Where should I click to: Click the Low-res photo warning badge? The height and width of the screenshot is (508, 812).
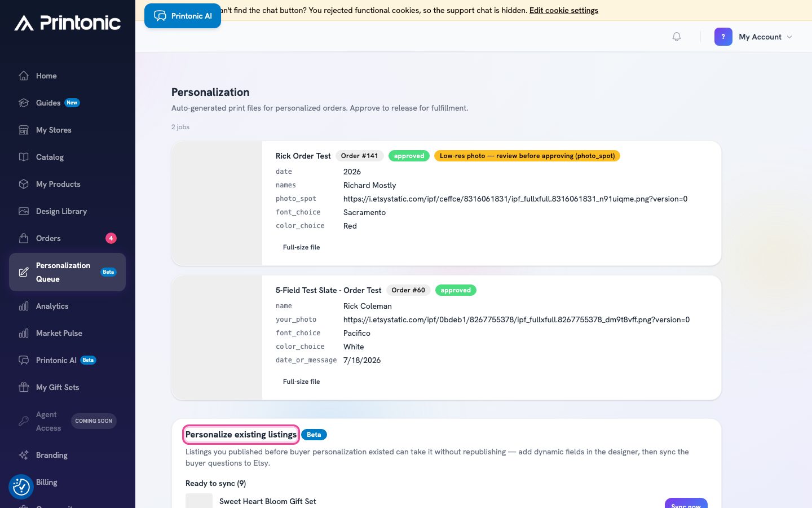[x=527, y=156]
